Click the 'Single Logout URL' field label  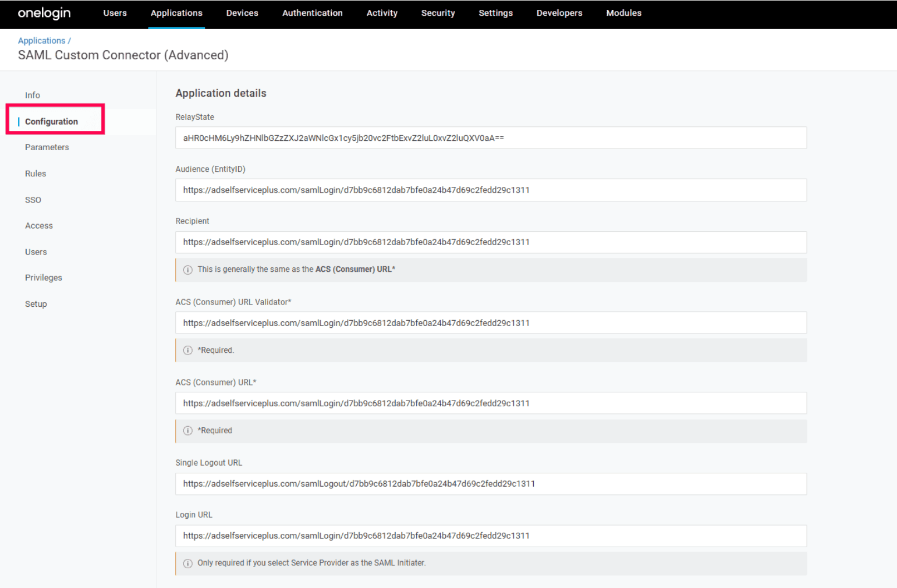tap(209, 463)
